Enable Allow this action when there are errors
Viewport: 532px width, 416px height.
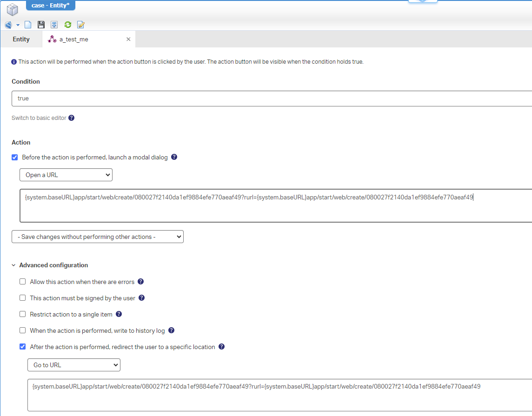tap(23, 282)
